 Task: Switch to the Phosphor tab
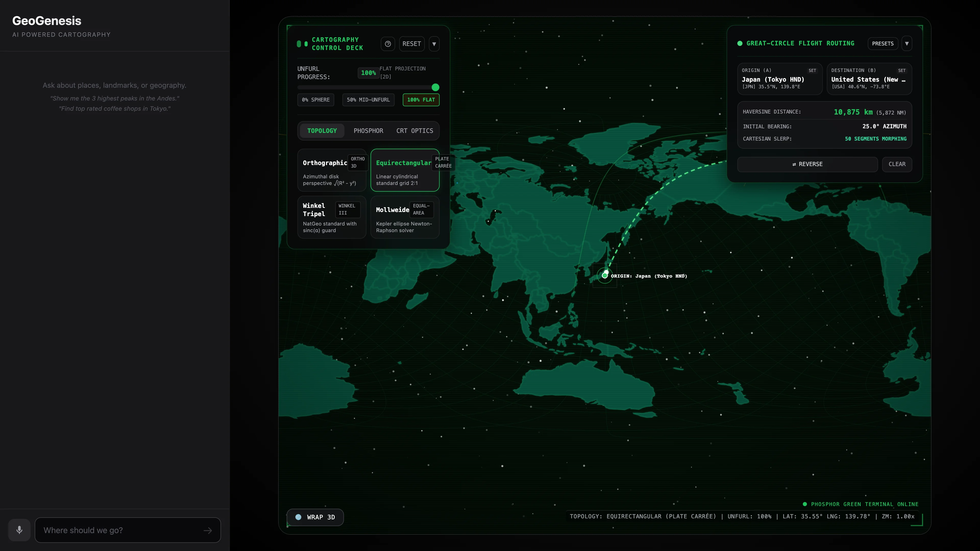[368, 130]
